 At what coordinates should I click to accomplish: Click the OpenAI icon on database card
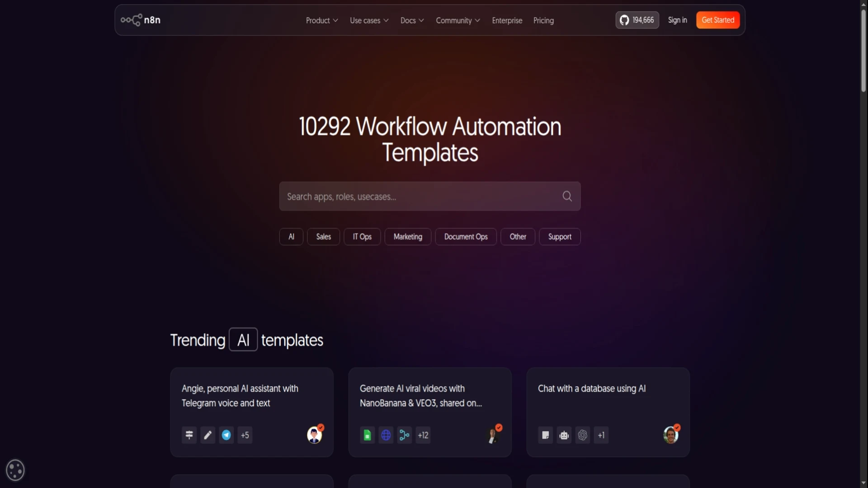pos(582,435)
